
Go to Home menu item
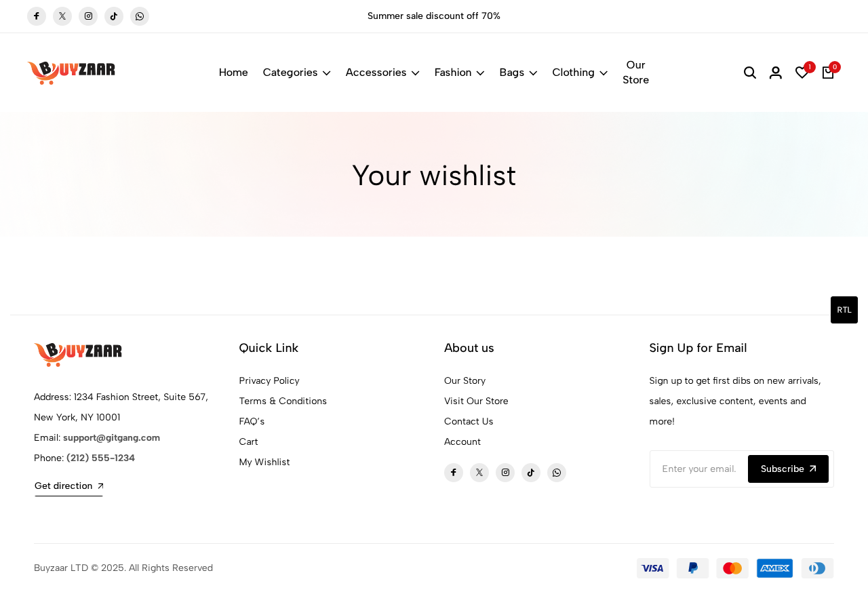(x=233, y=73)
